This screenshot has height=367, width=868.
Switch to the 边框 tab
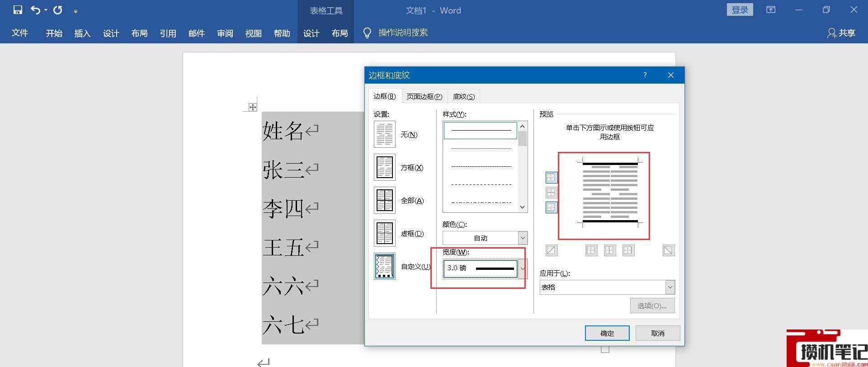click(x=385, y=96)
